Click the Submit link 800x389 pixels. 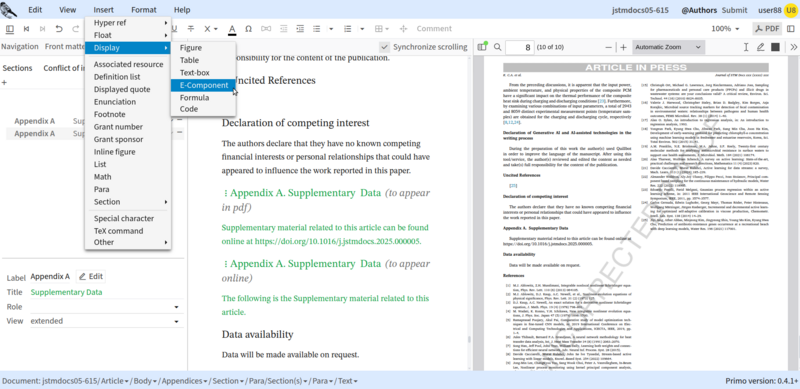pyautogui.click(x=734, y=10)
